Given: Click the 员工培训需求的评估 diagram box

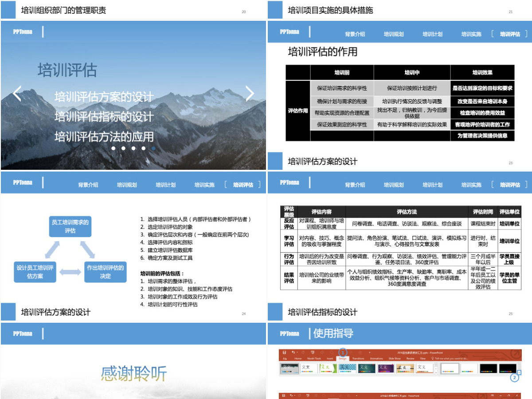Looking at the screenshot, I should 70,227.
